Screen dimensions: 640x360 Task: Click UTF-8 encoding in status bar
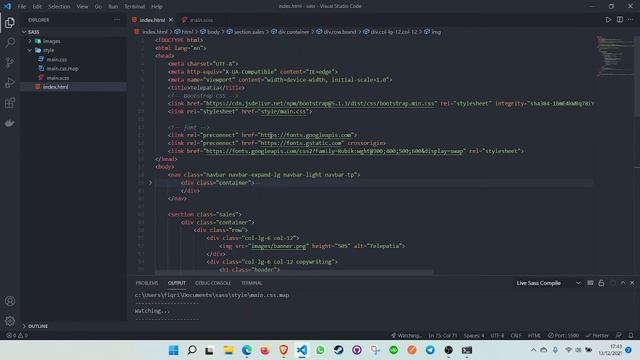(497, 336)
